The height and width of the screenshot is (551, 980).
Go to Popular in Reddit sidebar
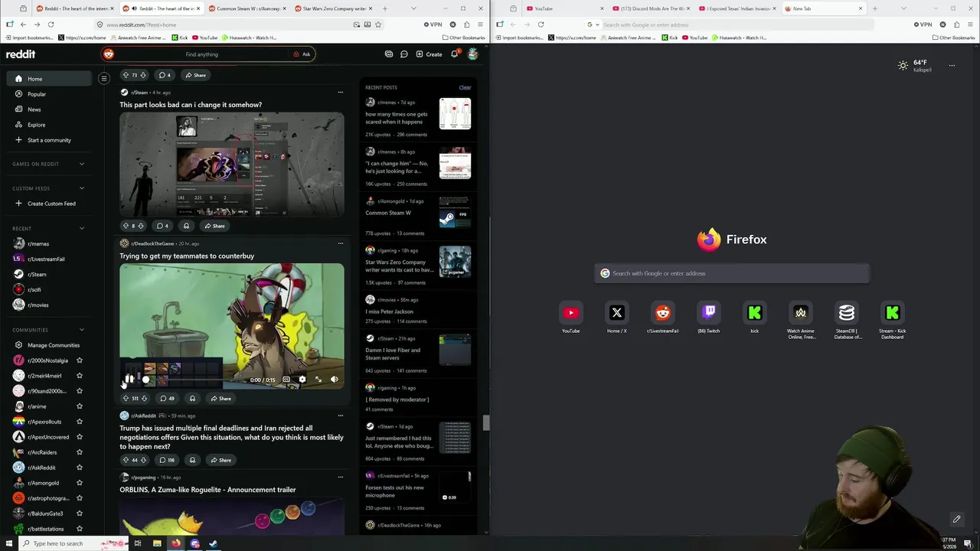click(x=37, y=94)
